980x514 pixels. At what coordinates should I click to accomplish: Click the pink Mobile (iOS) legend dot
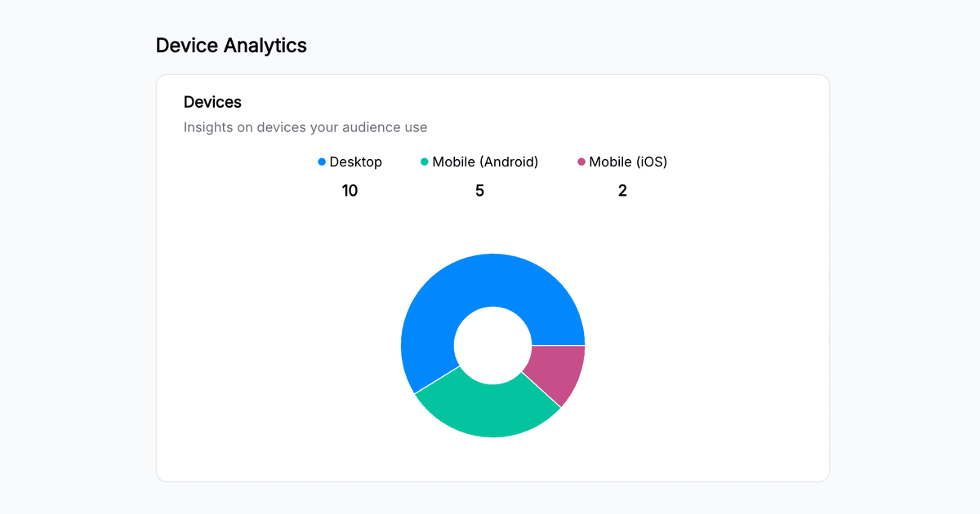pyautogui.click(x=582, y=162)
